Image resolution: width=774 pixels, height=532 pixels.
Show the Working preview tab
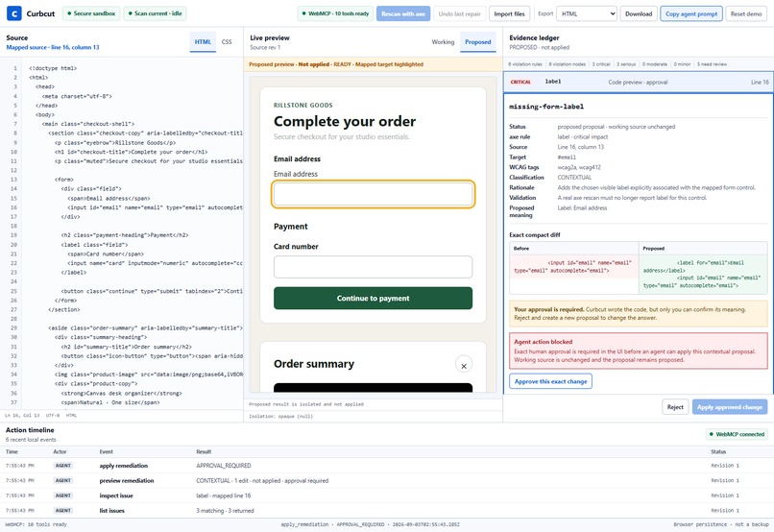tap(443, 42)
